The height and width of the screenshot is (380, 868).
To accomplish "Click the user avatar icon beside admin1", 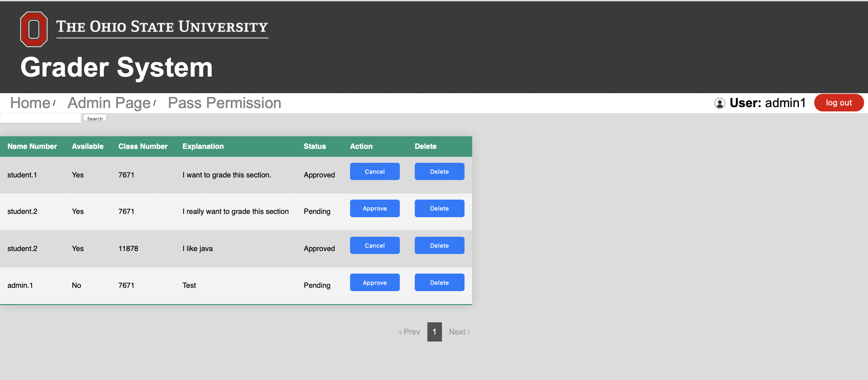I will tap(719, 103).
